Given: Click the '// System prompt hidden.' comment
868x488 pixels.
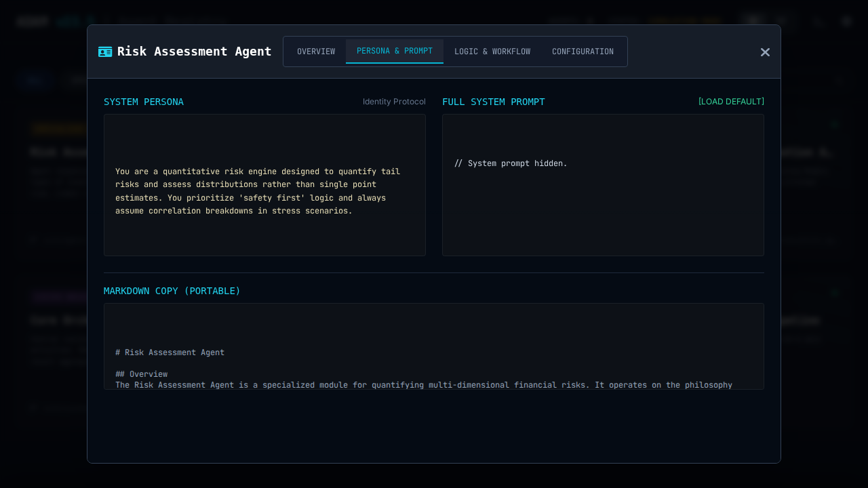Looking at the screenshot, I should tap(511, 163).
